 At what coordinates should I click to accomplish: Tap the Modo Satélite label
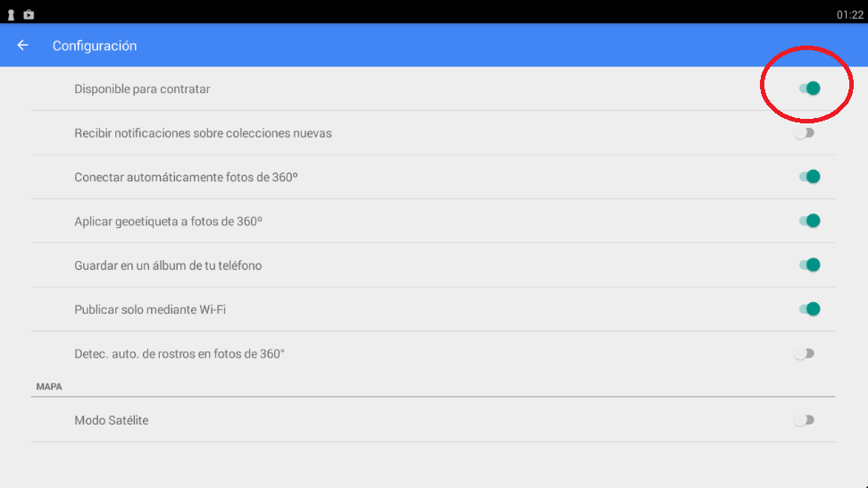tap(112, 420)
